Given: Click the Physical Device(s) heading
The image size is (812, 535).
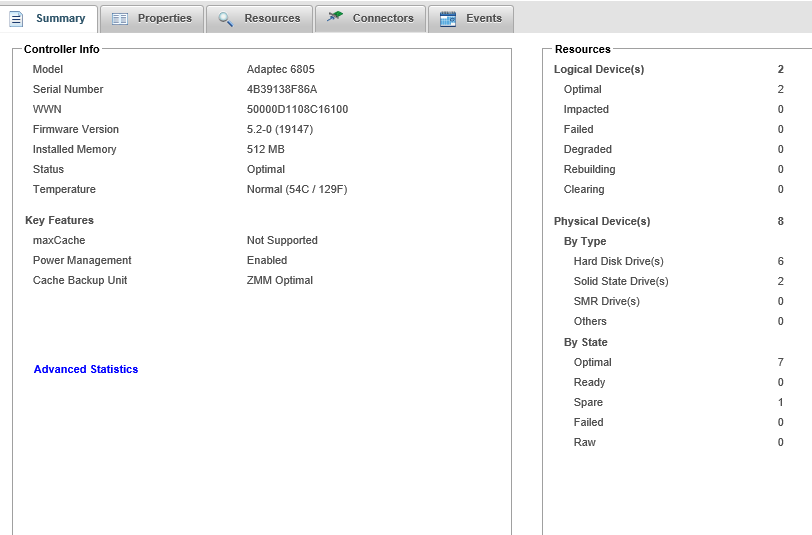Looking at the screenshot, I should [x=602, y=222].
